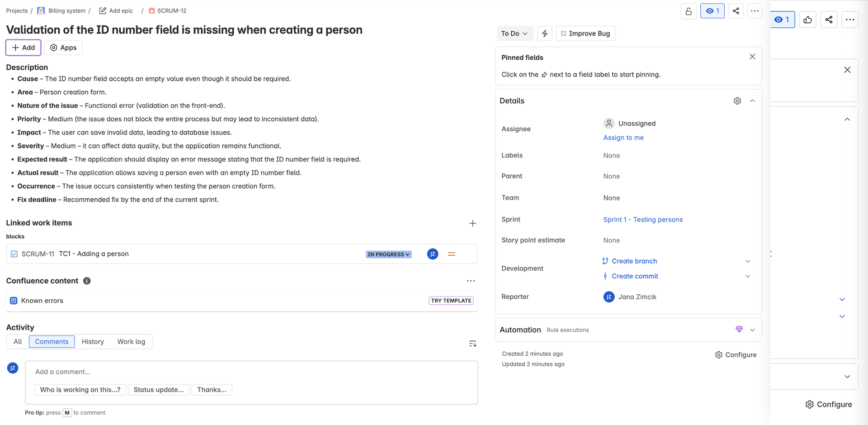The image size is (868, 425).
Task: Click the Improve Bug button
Action: (x=585, y=33)
